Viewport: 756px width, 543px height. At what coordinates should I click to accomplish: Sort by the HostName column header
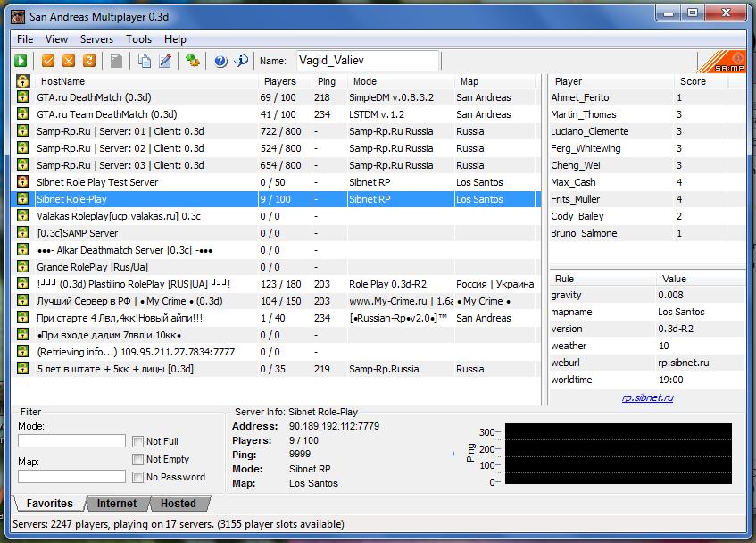[147, 81]
